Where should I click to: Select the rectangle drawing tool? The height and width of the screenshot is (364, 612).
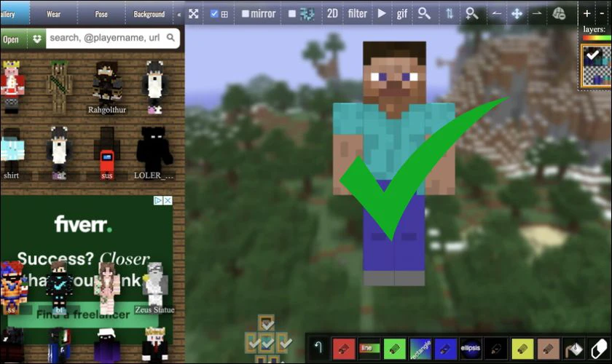click(420, 349)
